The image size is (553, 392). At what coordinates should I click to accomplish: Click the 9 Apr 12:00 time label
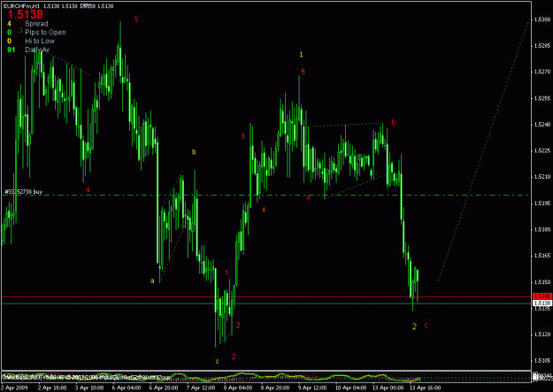(311, 388)
